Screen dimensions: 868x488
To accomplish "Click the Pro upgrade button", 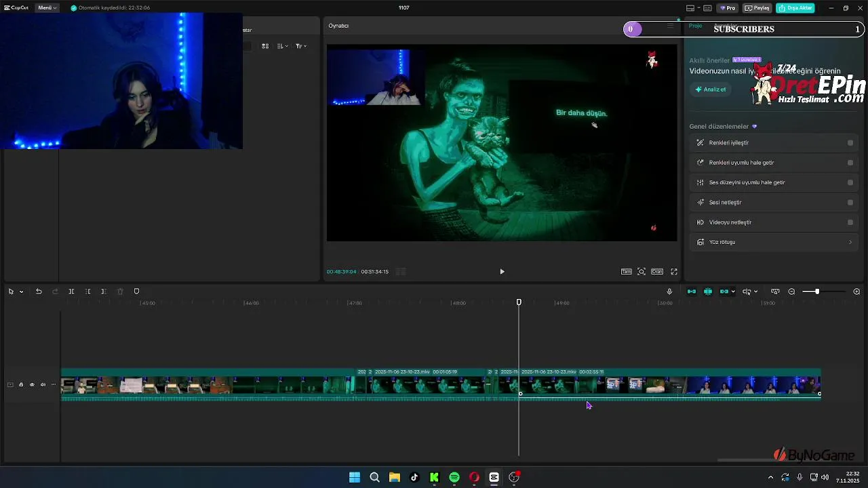I will click(728, 8).
